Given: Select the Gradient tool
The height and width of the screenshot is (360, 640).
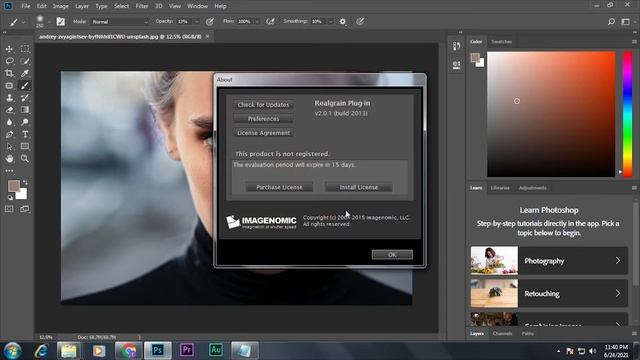Looking at the screenshot, I should point(25,110).
